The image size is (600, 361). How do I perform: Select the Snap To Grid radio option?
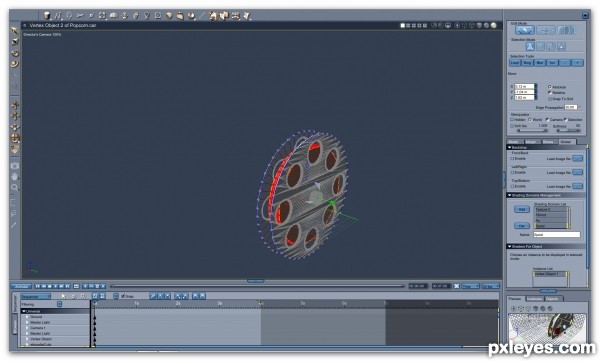550,99
